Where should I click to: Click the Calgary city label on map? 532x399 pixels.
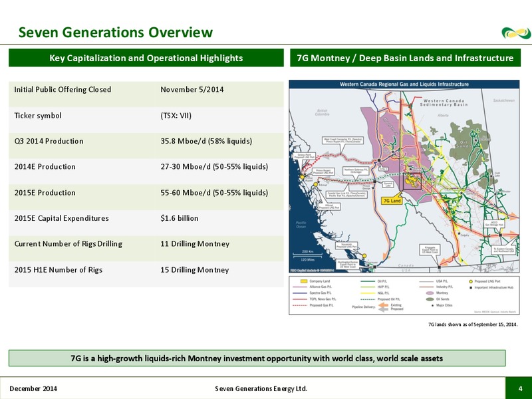[x=465, y=235]
